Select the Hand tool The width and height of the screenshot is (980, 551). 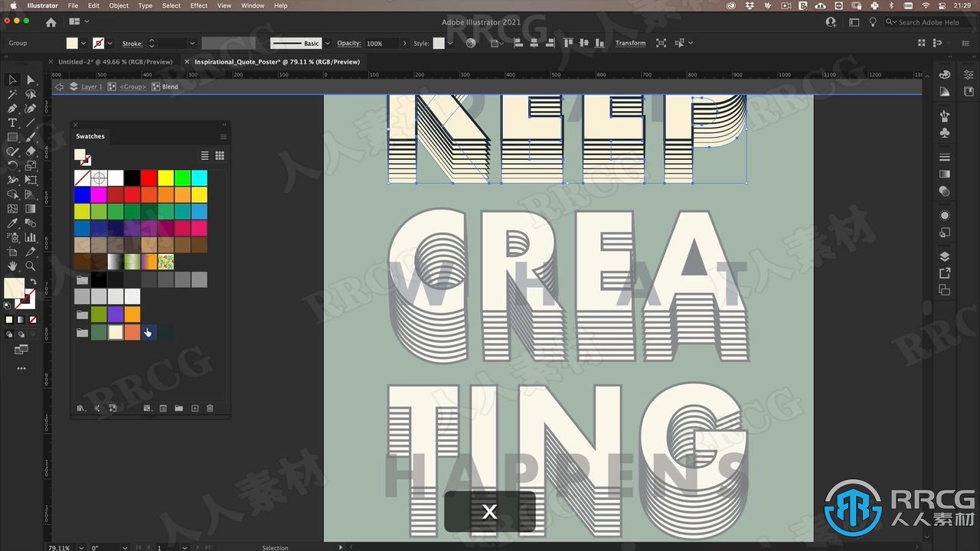click(x=12, y=266)
